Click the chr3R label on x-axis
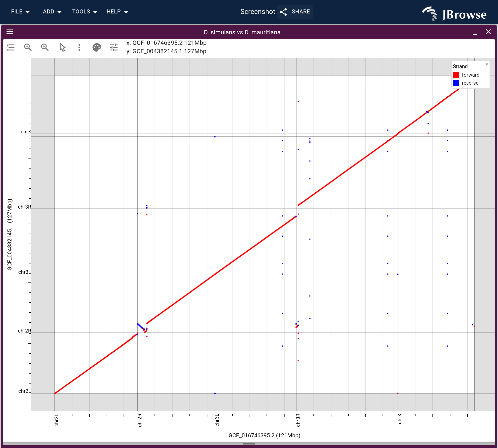The image size is (498, 448). [x=298, y=420]
